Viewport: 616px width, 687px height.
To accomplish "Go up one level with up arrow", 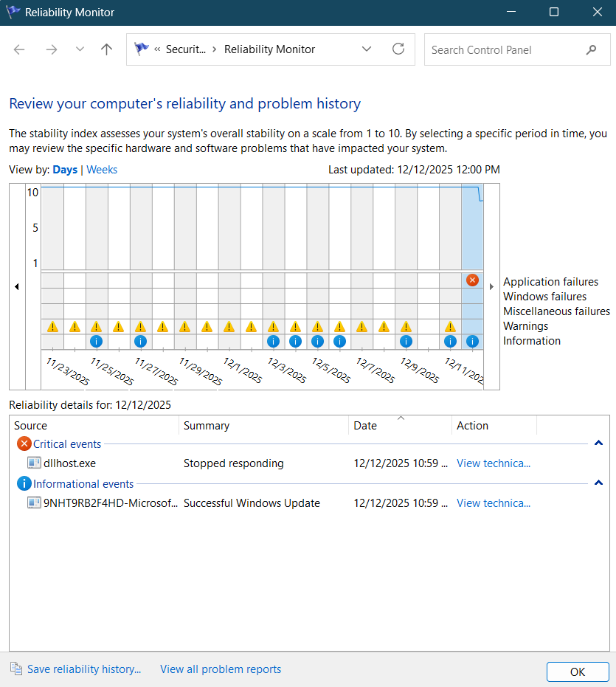I will 107,49.
